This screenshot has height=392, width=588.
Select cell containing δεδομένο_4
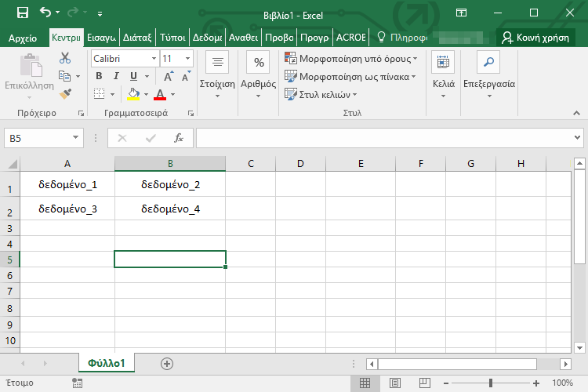[170, 209]
